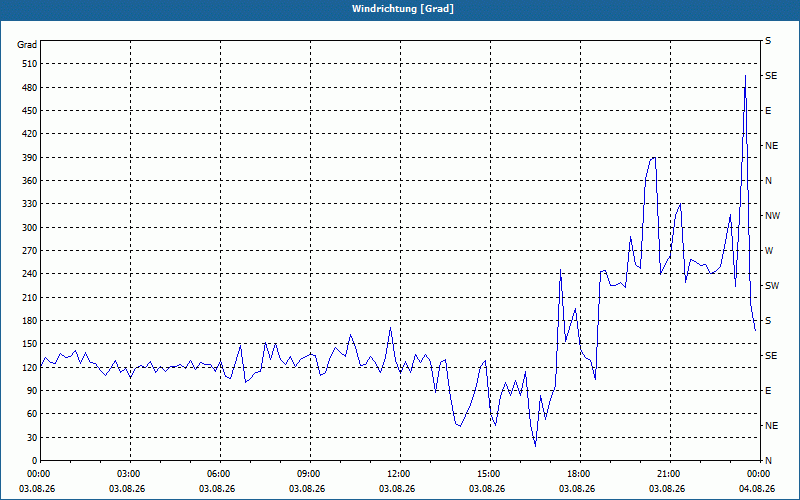Select the SW compass label
The image size is (800, 500).
[772, 286]
